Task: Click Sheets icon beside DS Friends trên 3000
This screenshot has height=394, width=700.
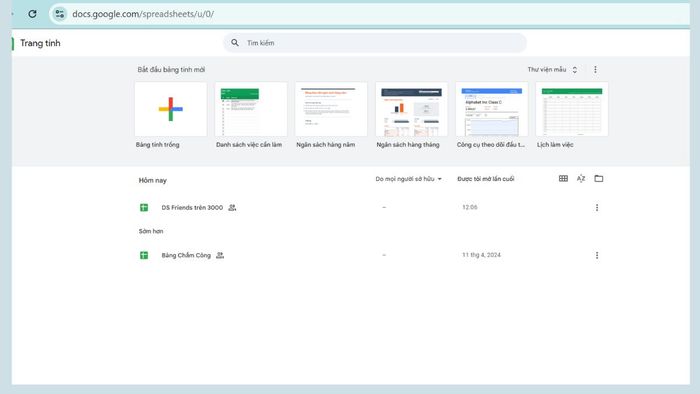Action: (144, 207)
